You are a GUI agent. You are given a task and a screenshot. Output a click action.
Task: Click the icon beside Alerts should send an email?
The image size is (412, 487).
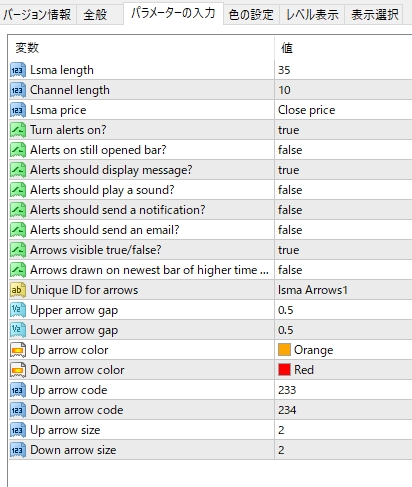coord(18,230)
